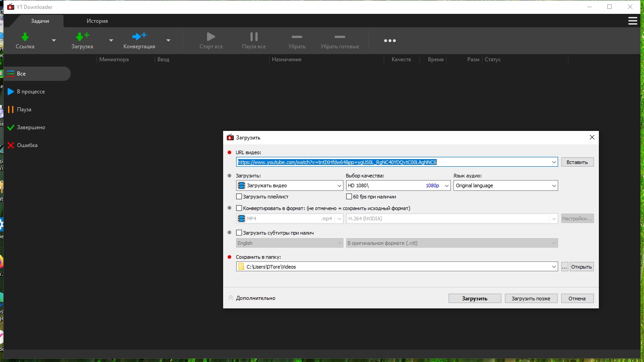Click the Загрузка multi-download icon
Screen dimensions: 644x362
point(82,37)
